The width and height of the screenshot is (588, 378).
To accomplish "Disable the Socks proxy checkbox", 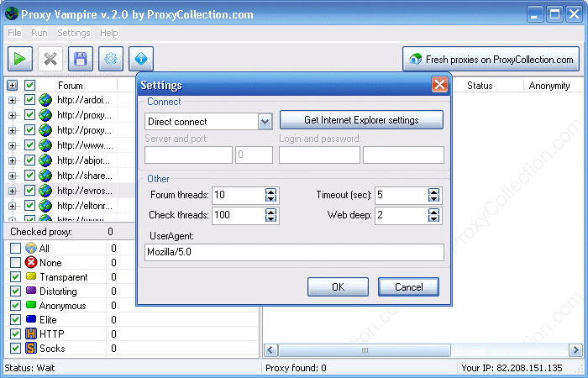I will (x=15, y=348).
